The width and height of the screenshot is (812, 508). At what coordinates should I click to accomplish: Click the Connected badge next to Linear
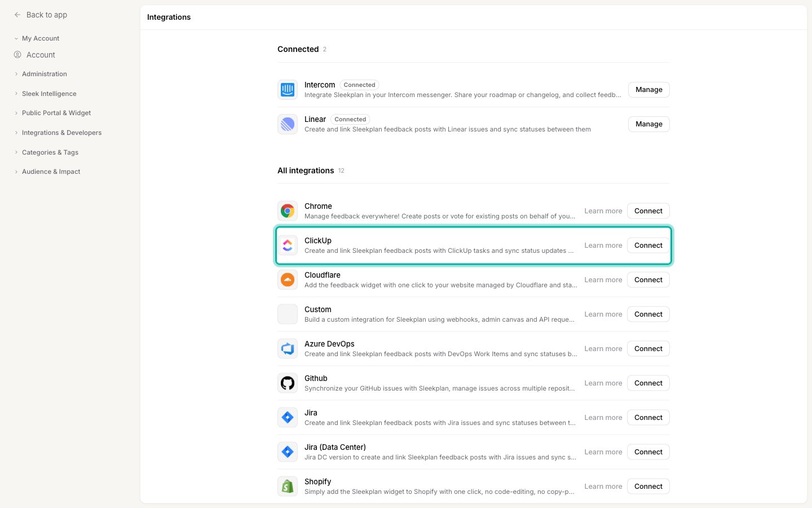[x=350, y=120]
